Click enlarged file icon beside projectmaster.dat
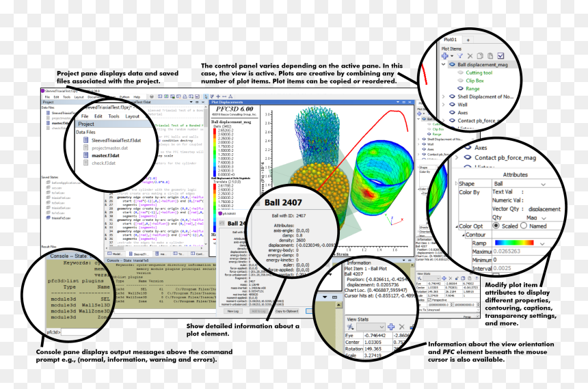The height and width of the screenshot is (389, 588). click(x=86, y=148)
